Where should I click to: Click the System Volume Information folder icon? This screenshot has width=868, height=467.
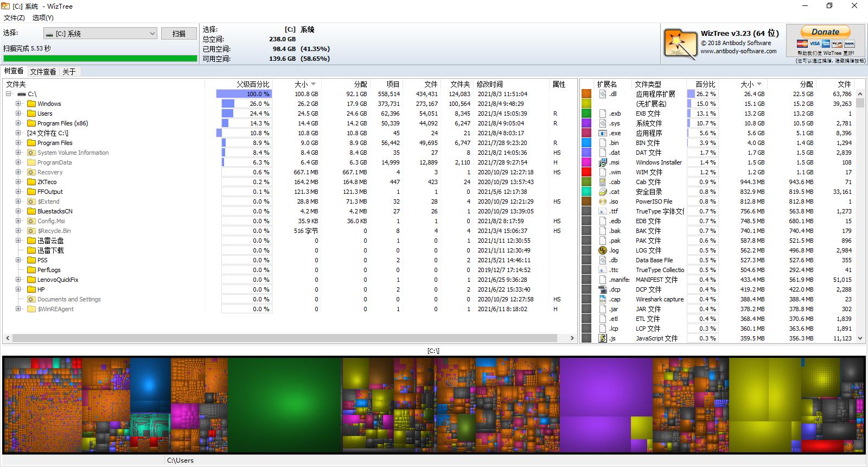click(31, 153)
